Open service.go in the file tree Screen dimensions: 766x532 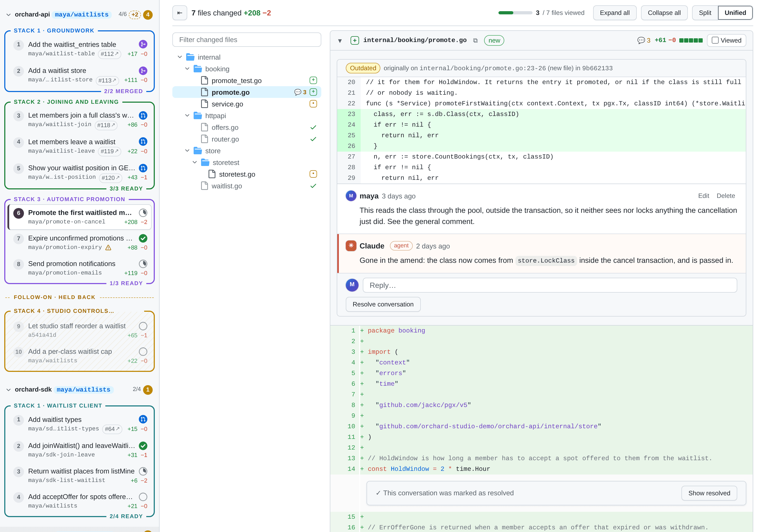(247, 104)
